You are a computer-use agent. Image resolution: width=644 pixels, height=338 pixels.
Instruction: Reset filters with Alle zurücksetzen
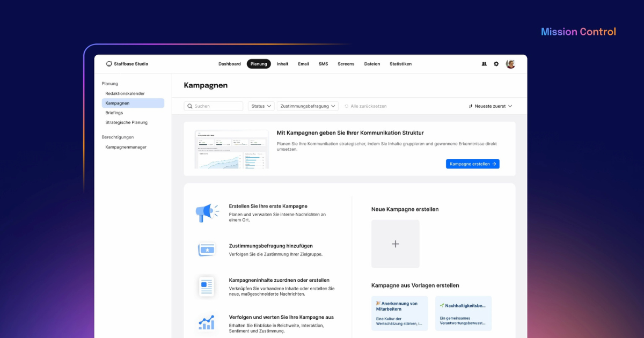(365, 106)
